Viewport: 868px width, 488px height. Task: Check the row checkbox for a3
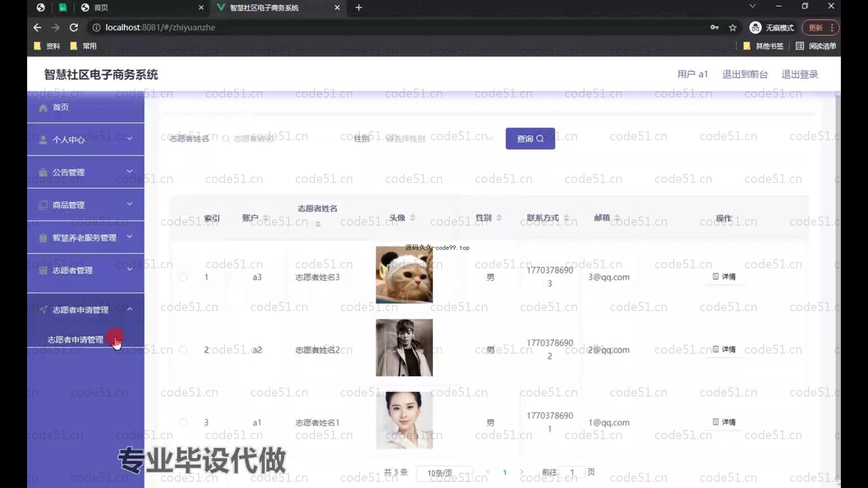click(183, 277)
